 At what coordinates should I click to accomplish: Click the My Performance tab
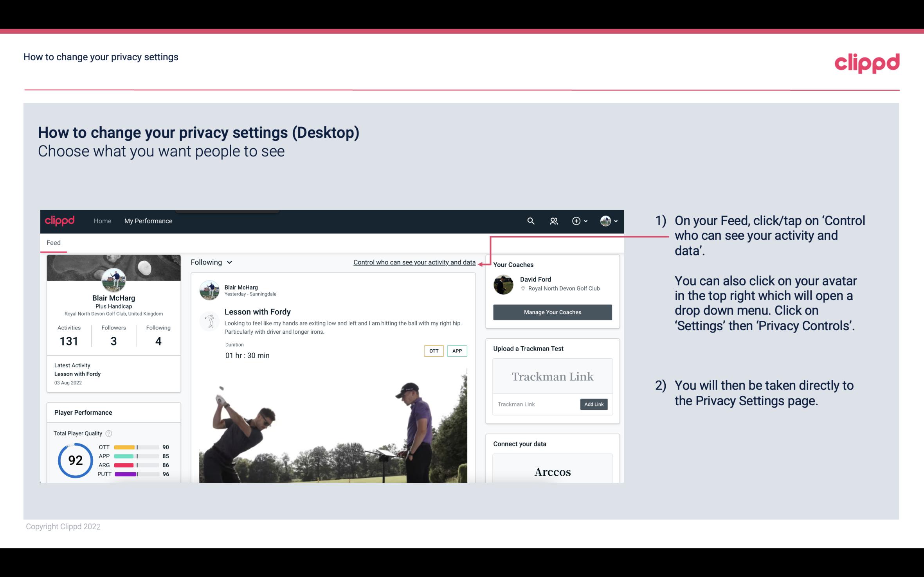tap(148, 221)
